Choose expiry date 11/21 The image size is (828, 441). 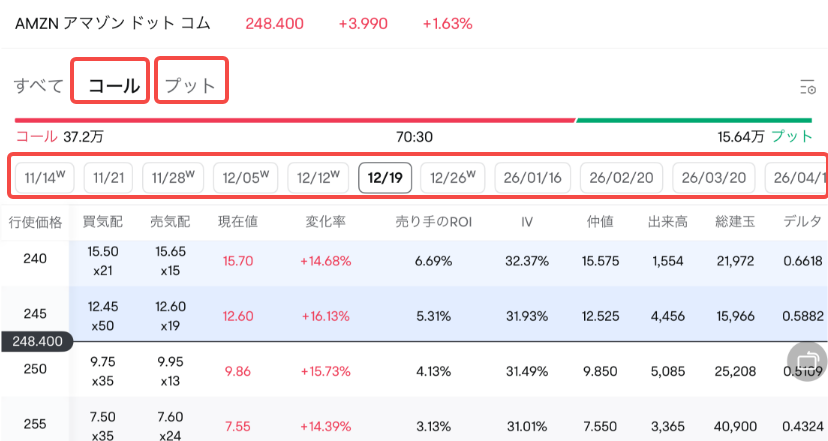tap(108, 178)
